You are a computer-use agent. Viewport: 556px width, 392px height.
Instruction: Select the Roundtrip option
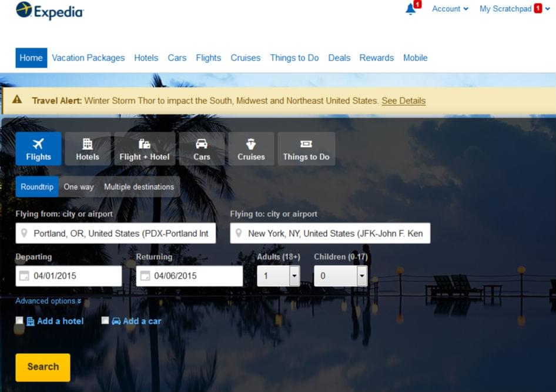[x=37, y=186]
